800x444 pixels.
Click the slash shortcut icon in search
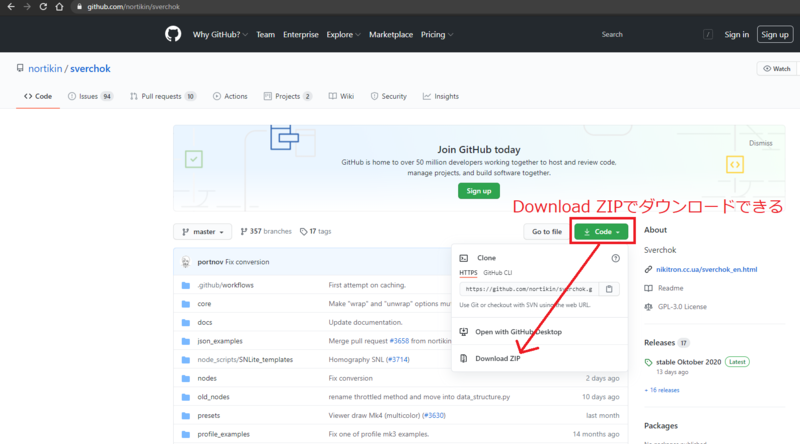tap(708, 34)
